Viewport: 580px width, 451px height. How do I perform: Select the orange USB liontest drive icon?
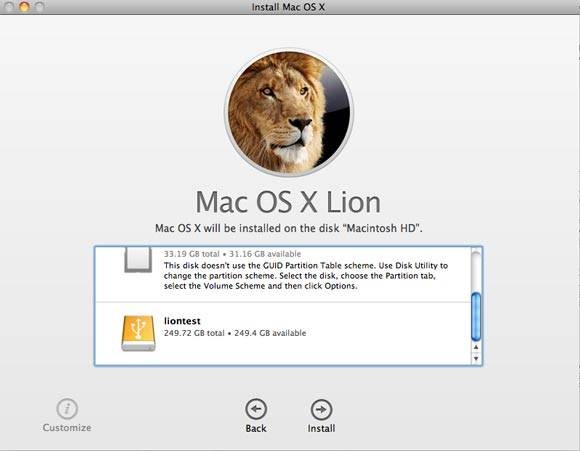138,333
